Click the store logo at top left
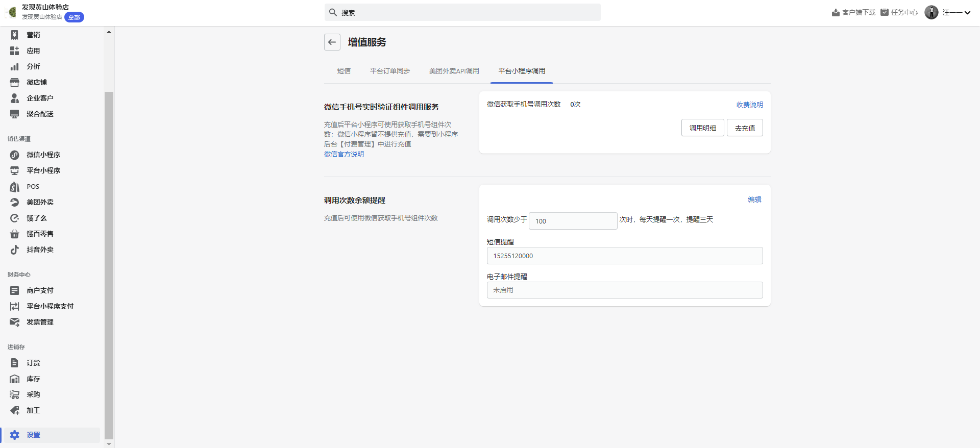The height and width of the screenshot is (448, 980). point(11,12)
